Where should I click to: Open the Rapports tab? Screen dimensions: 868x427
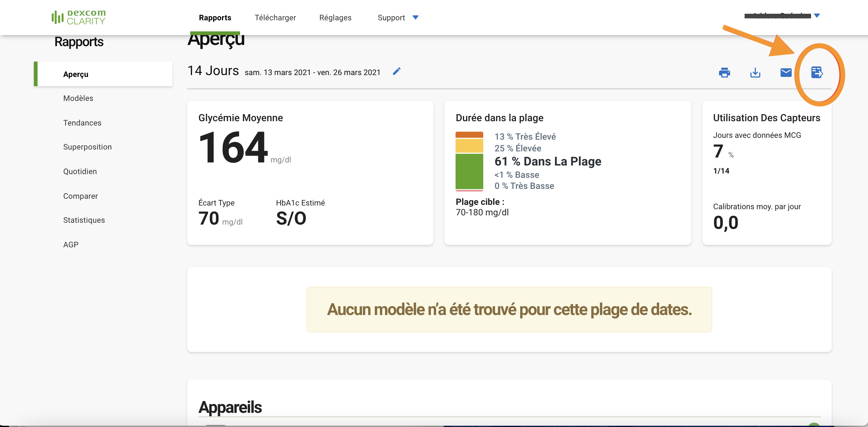215,18
